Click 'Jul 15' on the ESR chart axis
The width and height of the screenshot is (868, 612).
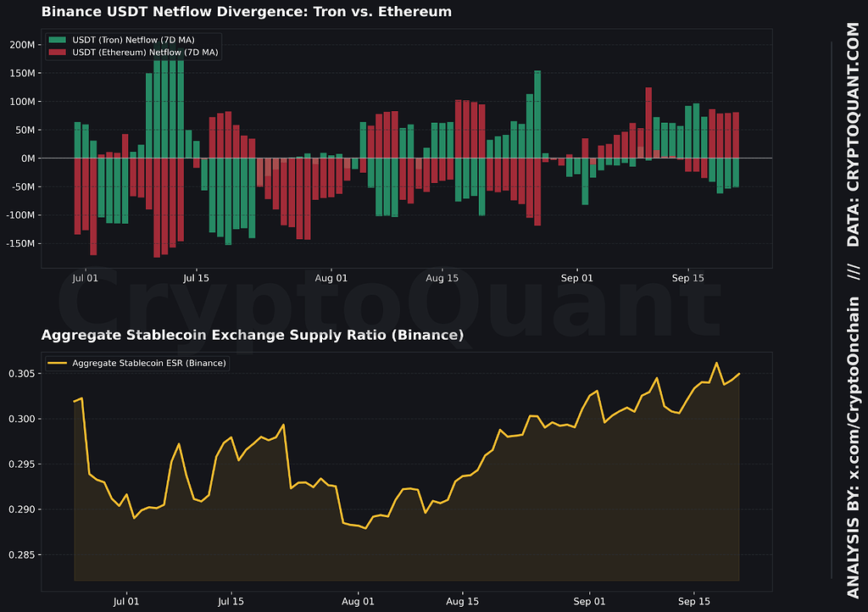point(231,602)
